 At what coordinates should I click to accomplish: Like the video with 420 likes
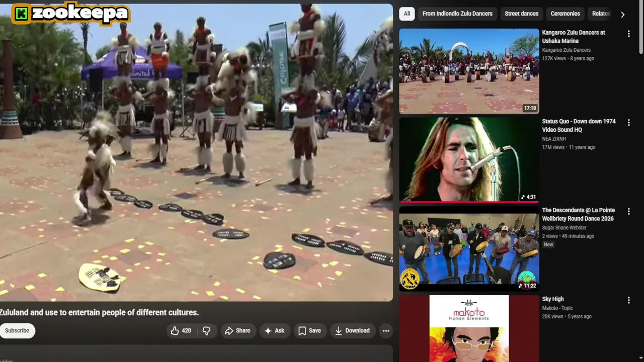point(181,330)
